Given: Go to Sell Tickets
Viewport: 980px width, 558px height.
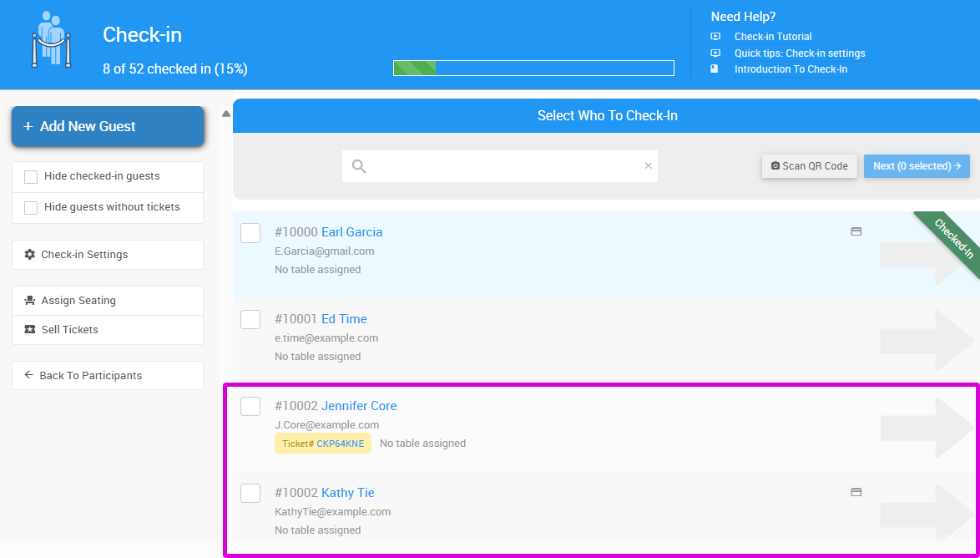Looking at the screenshot, I should pyautogui.click(x=69, y=330).
